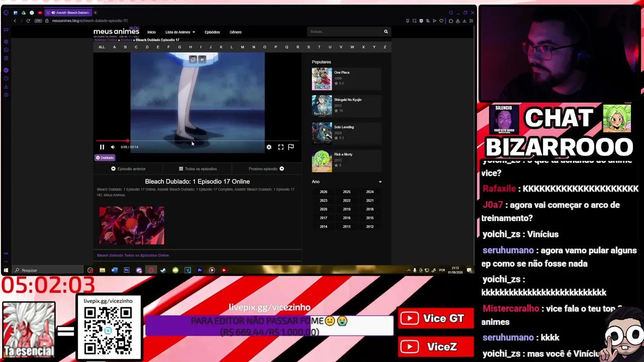Open the Windows Start menu
This screenshot has width=644, height=362.
point(6,270)
